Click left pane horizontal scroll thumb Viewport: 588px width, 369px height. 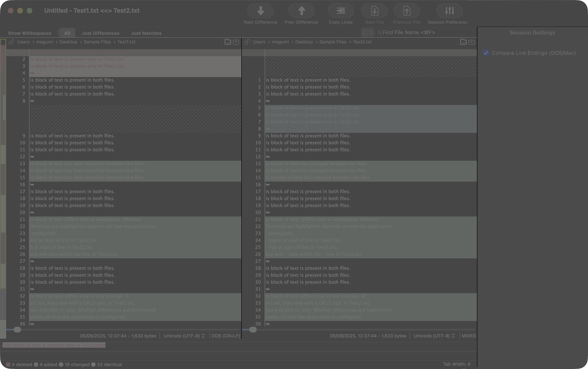click(x=17, y=330)
